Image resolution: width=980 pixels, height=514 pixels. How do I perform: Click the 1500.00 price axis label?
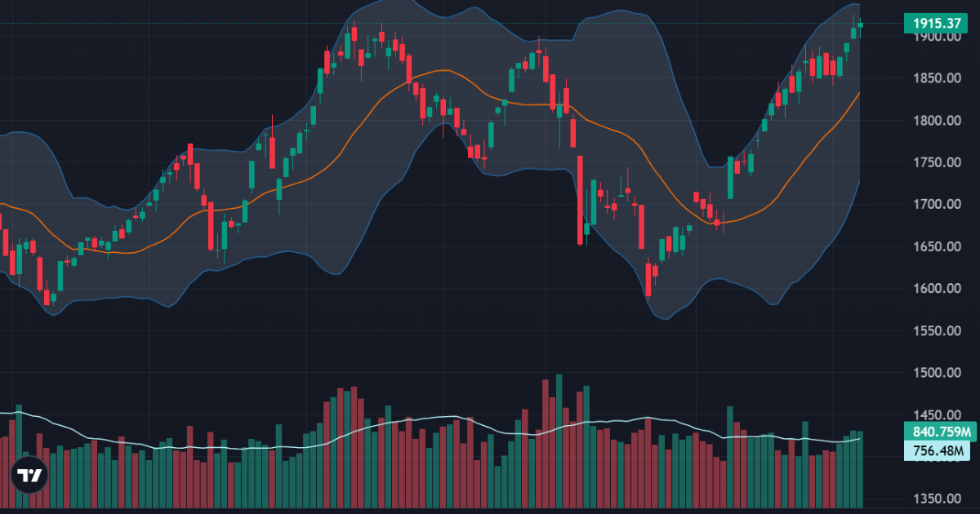coord(938,373)
